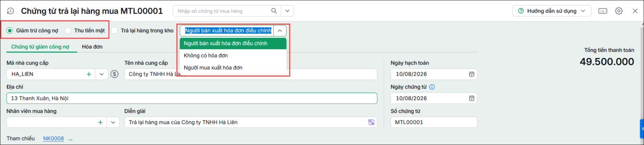Open the settings gear icon
Viewport: 644px width, 145px height.
[x=619, y=11]
